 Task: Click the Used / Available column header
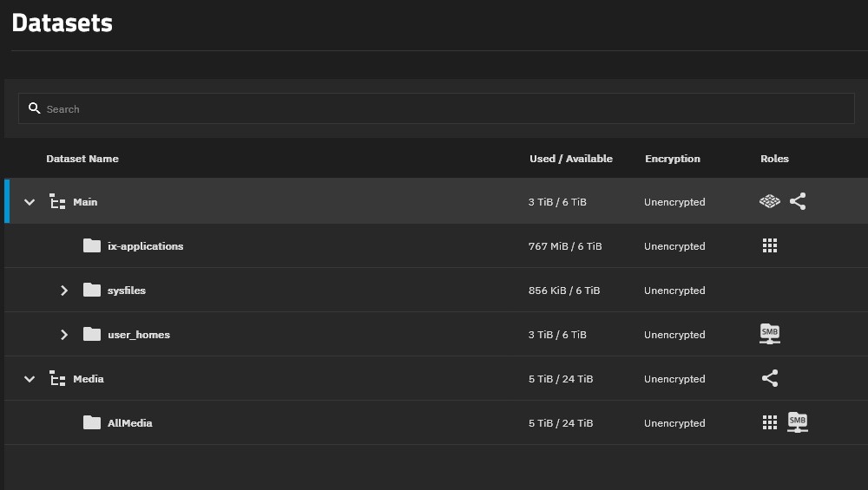coord(570,159)
